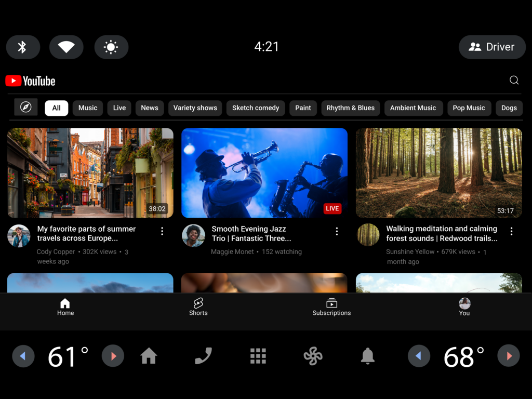Open the Subscriptions feed
This screenshot has height=399, width=532.
pos(331,307)
